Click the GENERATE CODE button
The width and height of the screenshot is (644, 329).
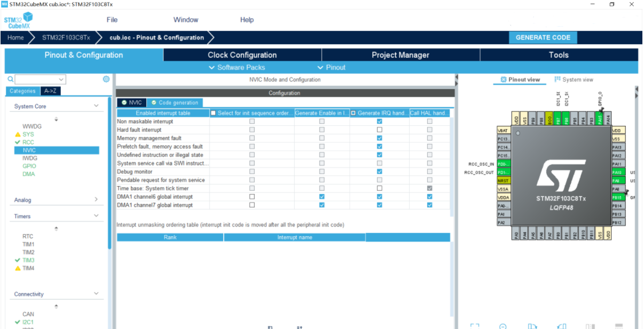(x=543, y=37)
